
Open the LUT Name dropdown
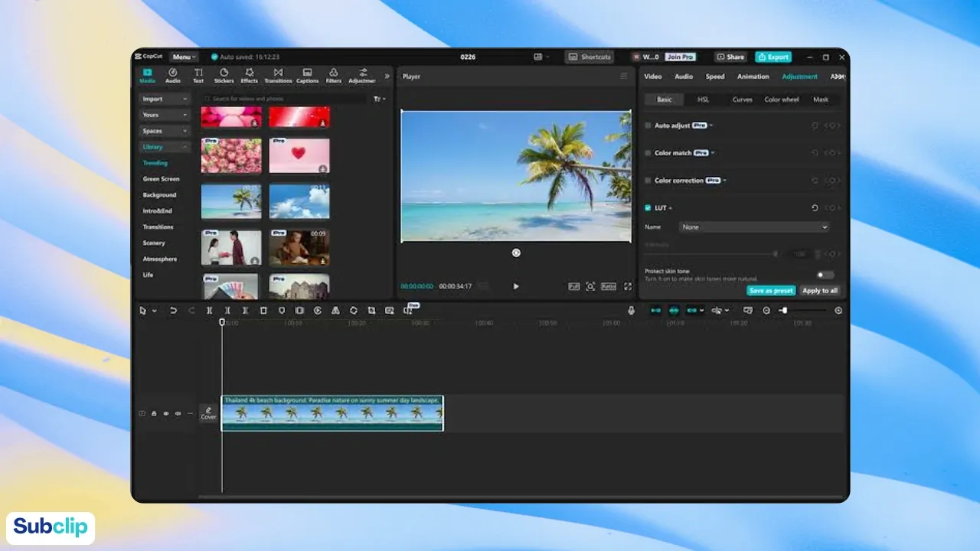tap(754, 227)
